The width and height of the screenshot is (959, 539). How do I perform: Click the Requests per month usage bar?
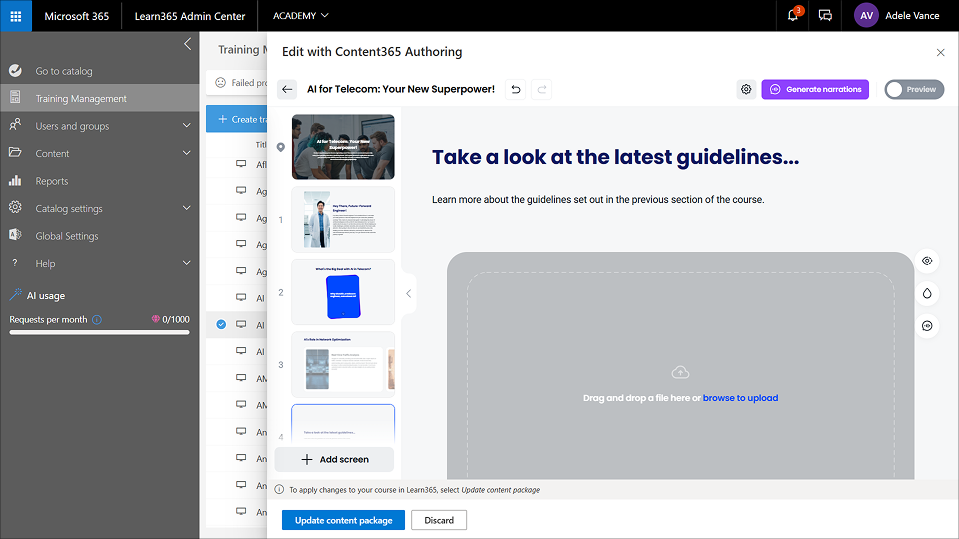tap(99, 332)
